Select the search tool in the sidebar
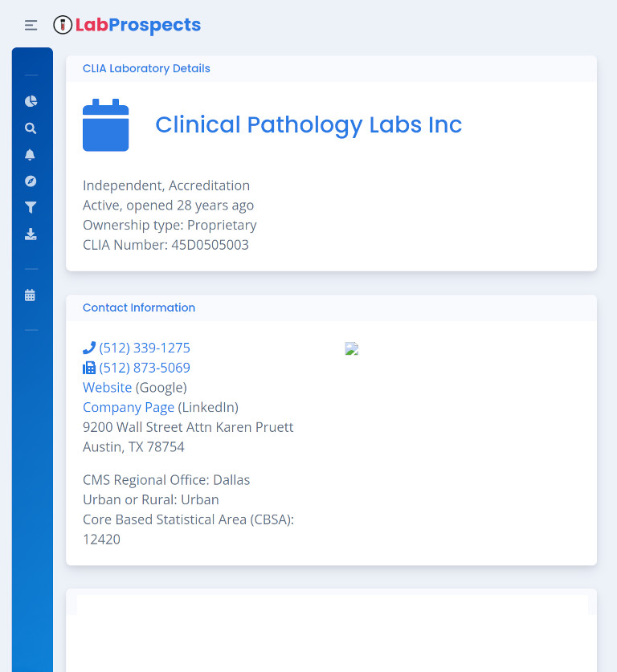Image resolution: width=617 pixels, height=672 pixels. [31, 128]
